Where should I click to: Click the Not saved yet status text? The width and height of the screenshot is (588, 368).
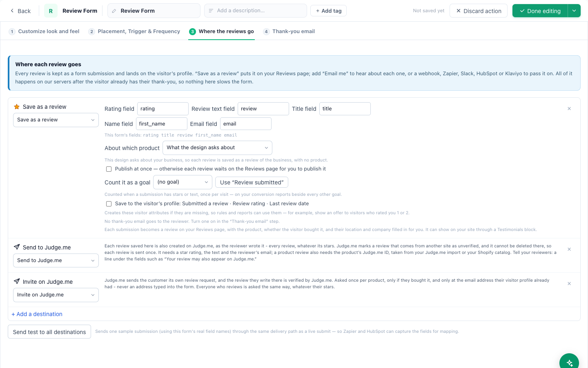429,11
